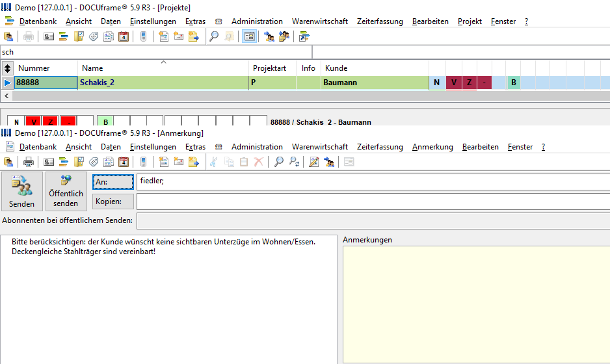
Task: Toggle the dark red V cell in row 88888
Action: (454, 83)
